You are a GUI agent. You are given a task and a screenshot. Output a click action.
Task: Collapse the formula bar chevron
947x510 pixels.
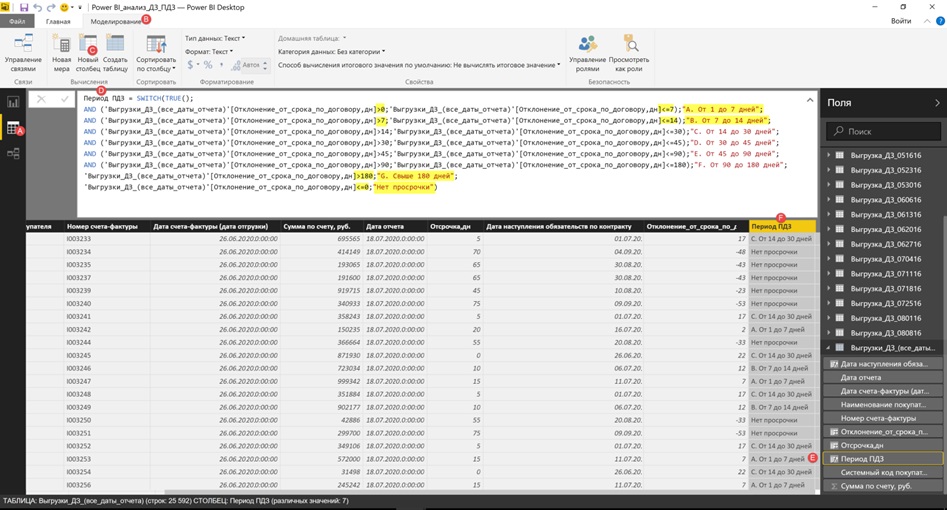[810, 100]
